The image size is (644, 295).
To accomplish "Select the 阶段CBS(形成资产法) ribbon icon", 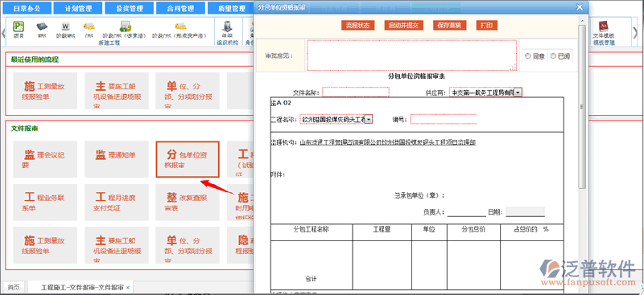I will point(179,27).
